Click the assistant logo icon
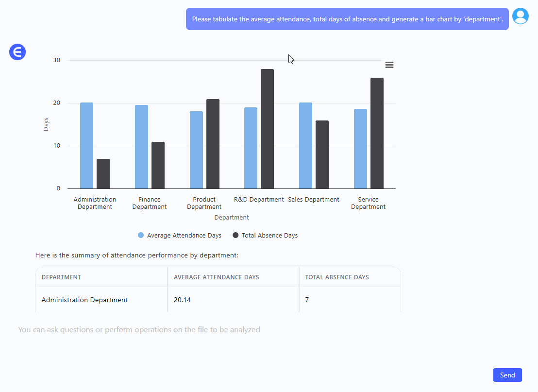538x392 pixels. 17,52
